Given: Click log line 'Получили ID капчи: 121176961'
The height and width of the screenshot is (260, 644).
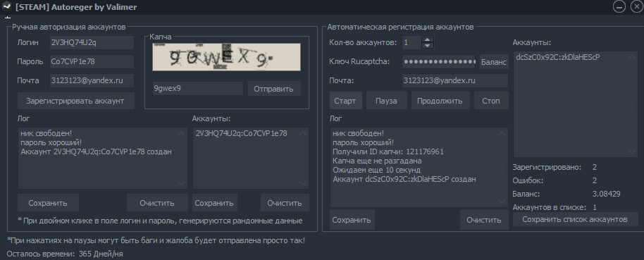Looking at the screenshot, I should pos(388,151).
